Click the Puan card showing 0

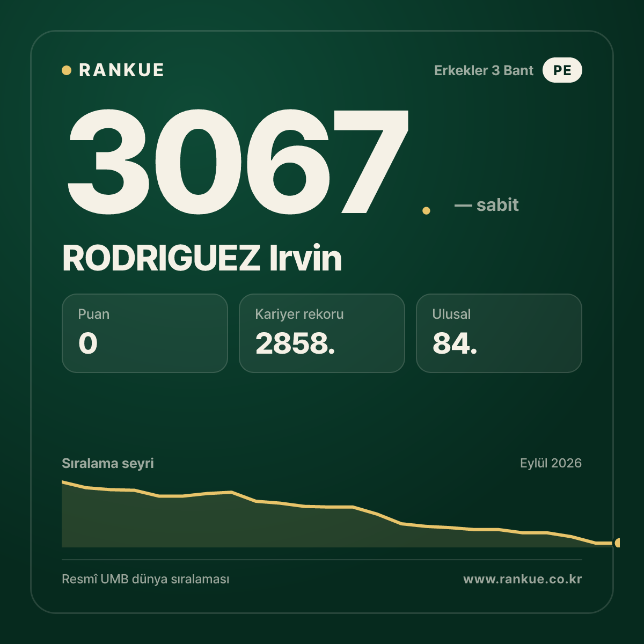coord(145,333)
